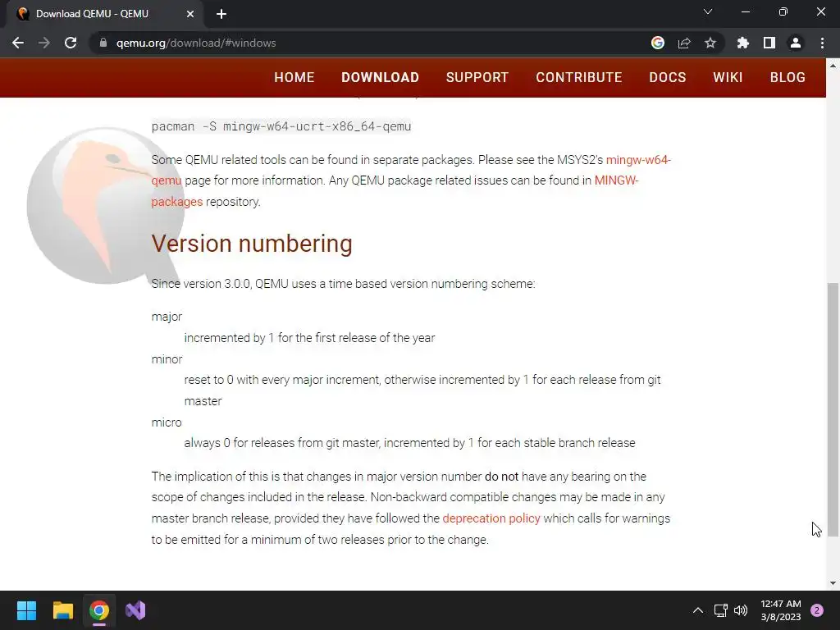This screenshot has width=840, height=630.
Task: Open the deprecation policy link
Action: [491, 518]
